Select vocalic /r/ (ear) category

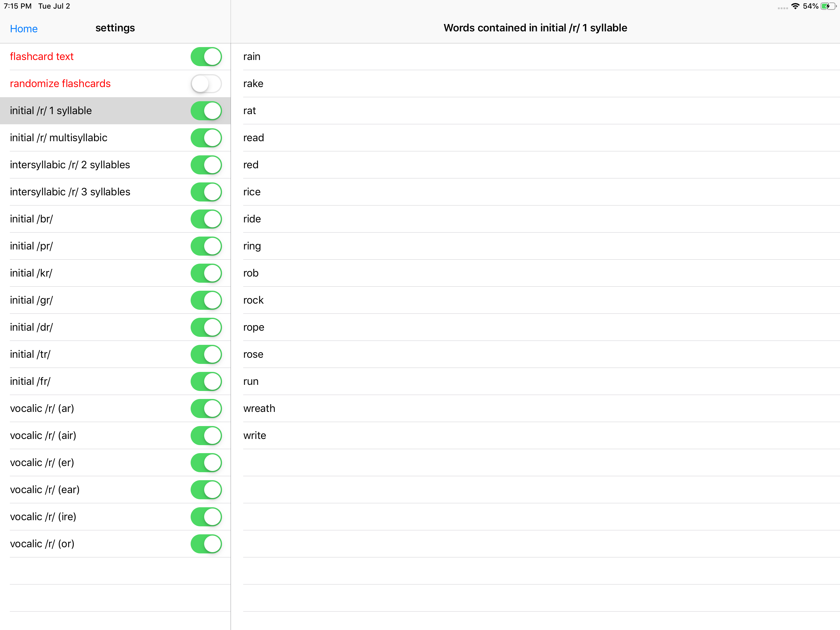click(x=45, y=490)
